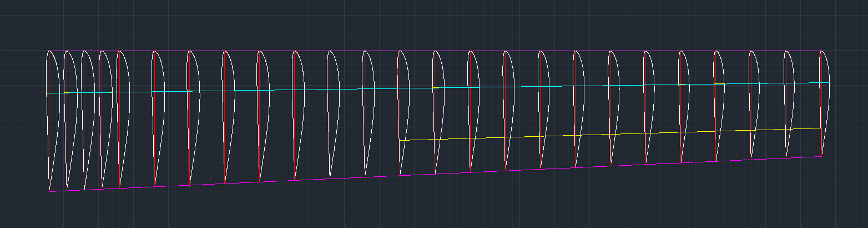Select the yellow line in the right half

tap(610, 135)
